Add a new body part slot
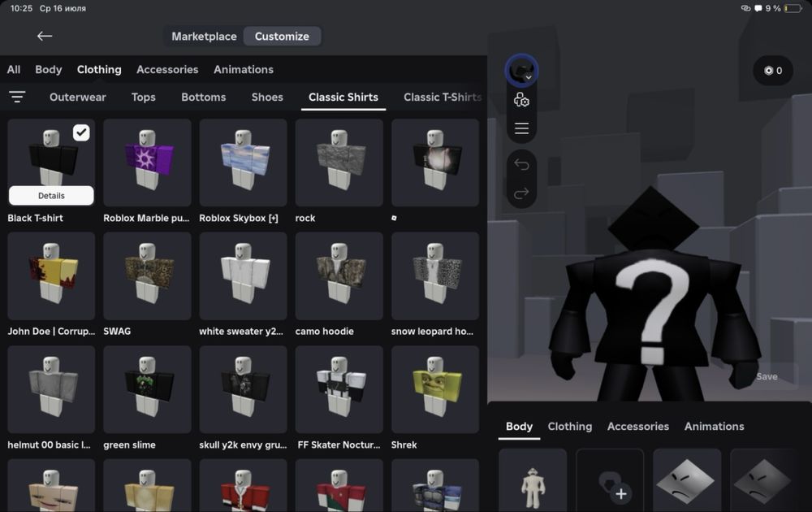The width and height of the screenshot is (812, 512). [x=610, y=480]
